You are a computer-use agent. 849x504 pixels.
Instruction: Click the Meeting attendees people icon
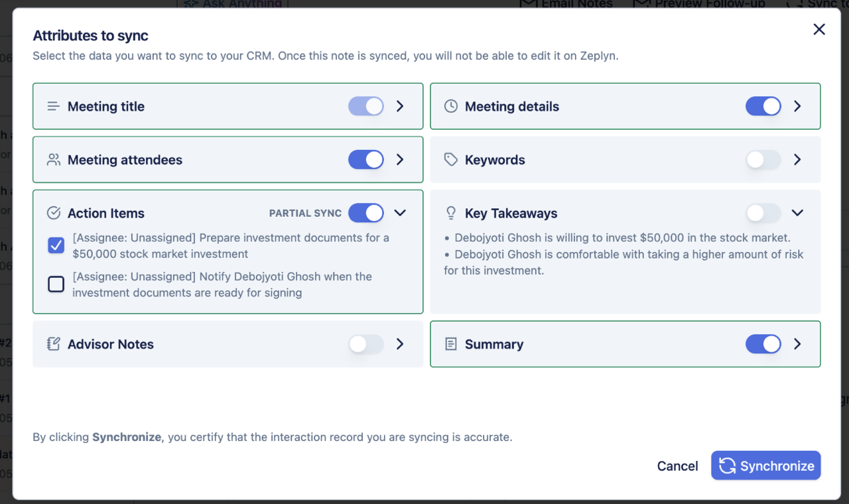click(54, 160)
